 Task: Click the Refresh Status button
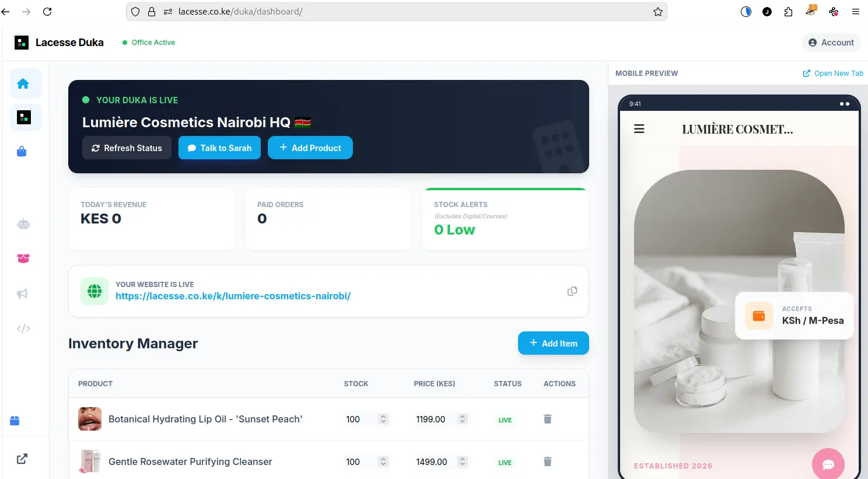click(x=127, y=148)
